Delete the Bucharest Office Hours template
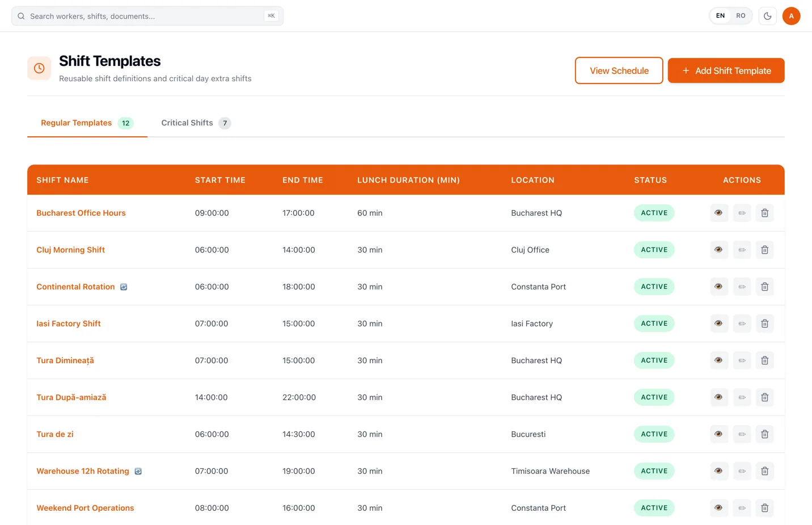 [x=764, y=213]
